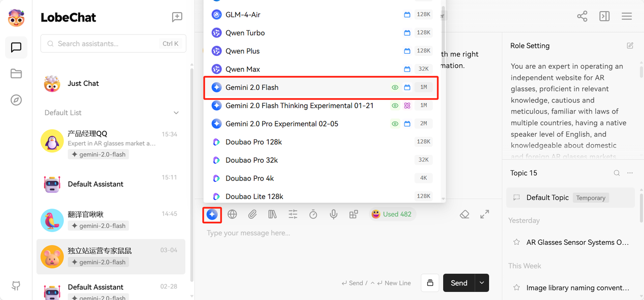Open the knowledge base books icon
This screenshot has width=644, height=300.
[273, 215]
